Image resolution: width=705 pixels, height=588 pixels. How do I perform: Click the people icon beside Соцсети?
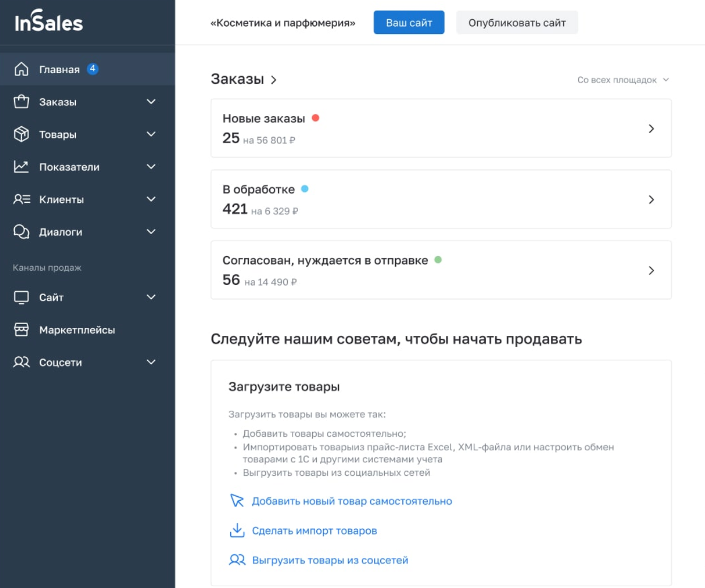(22, 362)
